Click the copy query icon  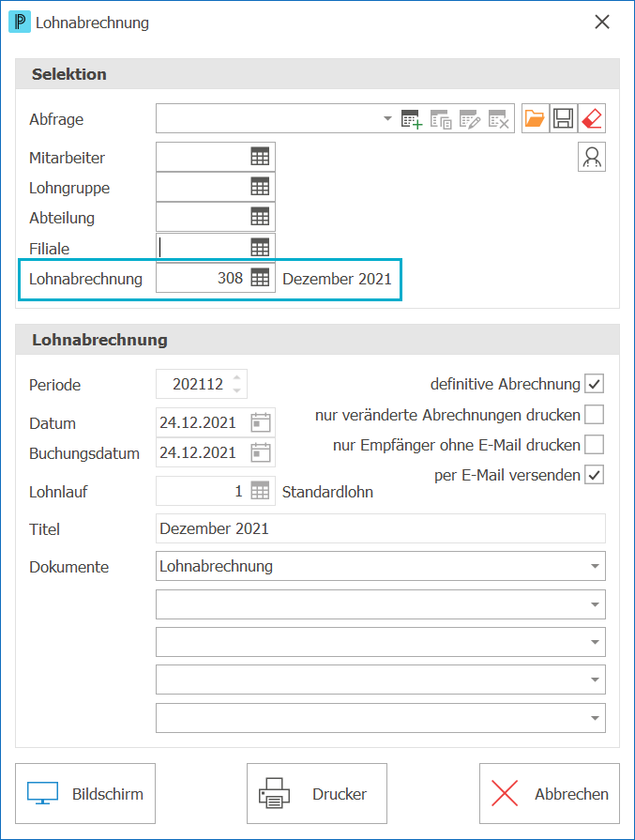point(441,119)
